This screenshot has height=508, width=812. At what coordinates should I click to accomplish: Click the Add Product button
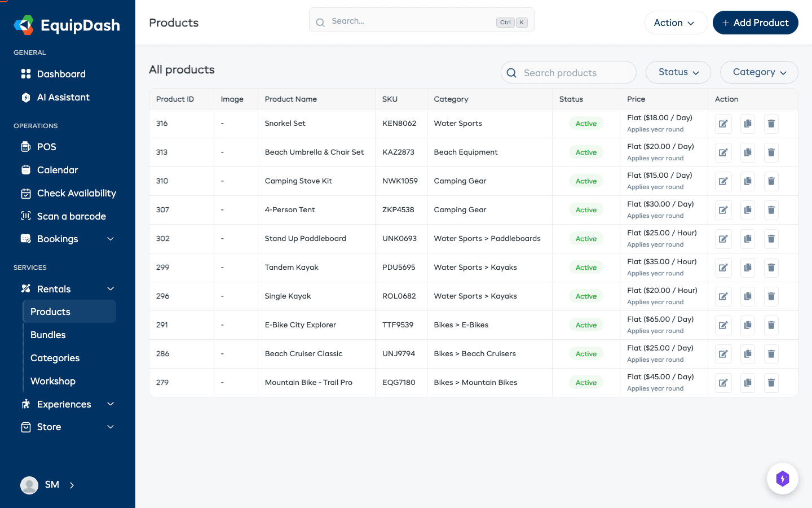click(755, 23)
